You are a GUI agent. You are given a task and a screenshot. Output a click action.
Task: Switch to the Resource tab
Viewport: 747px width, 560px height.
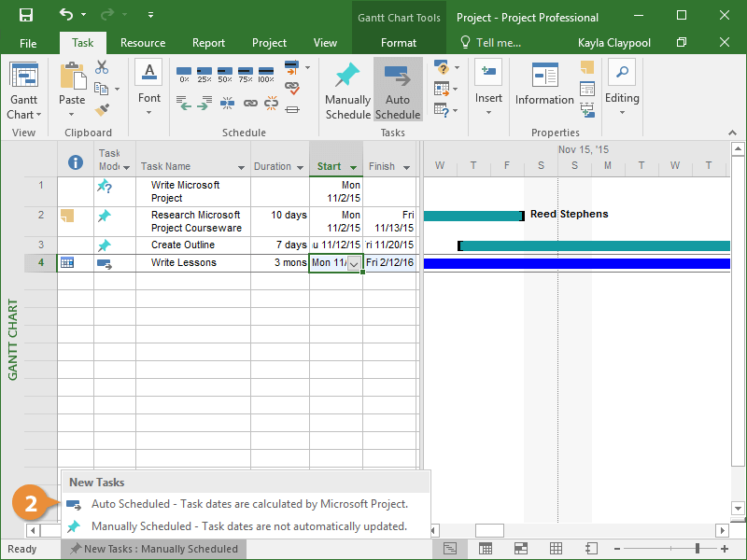pos(143,43)
